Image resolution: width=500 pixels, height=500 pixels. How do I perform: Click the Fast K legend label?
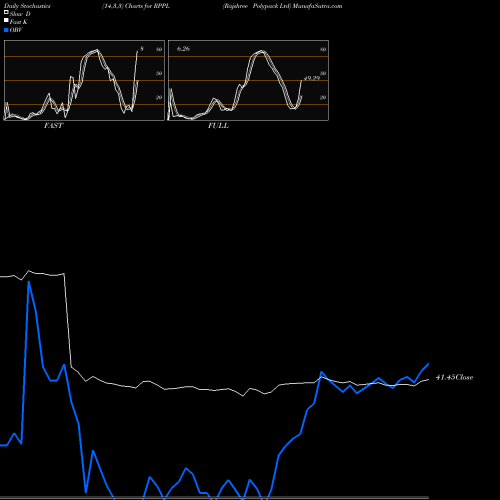pyautogui.click(x=19, y=22)
